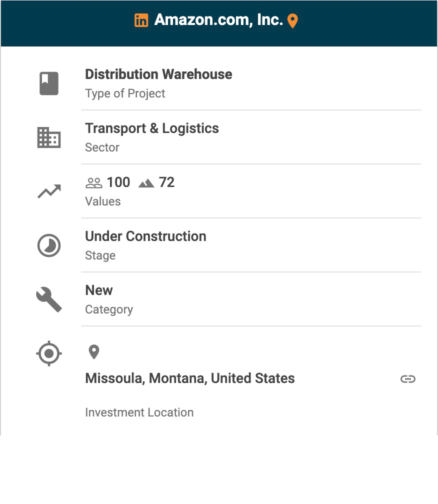
Task: Click the jobs value 100
Action: [x=118, y=182]
